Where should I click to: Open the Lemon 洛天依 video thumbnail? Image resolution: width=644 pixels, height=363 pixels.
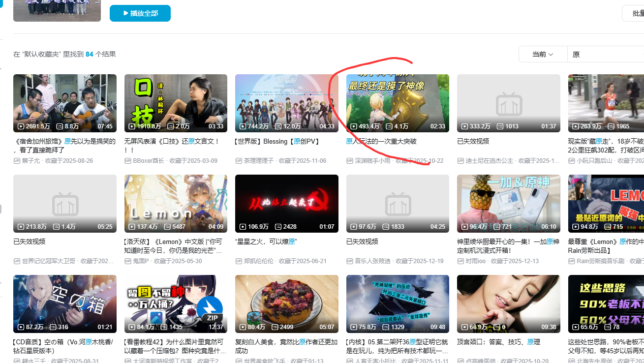(x=176, y=203)
